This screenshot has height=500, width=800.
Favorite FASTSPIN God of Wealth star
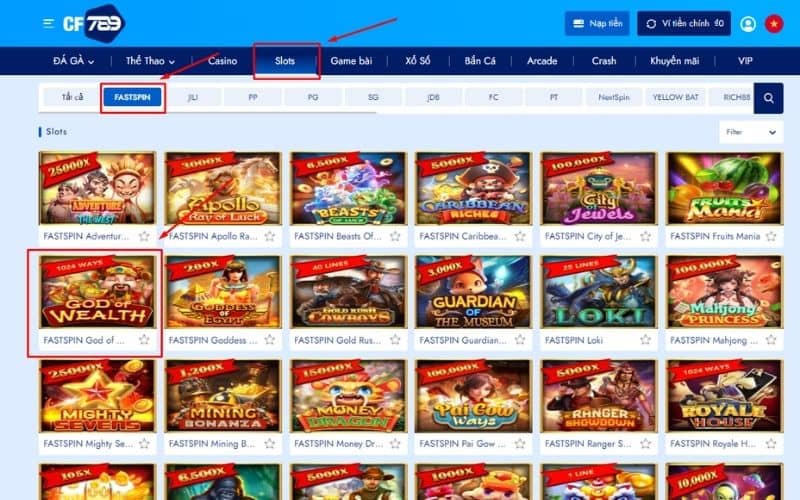[x=144, y=340]
